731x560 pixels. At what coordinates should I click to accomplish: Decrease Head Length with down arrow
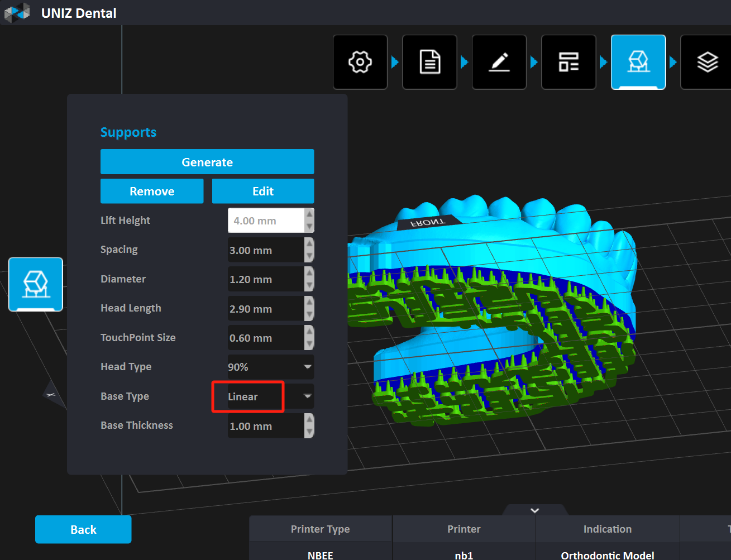309,315
